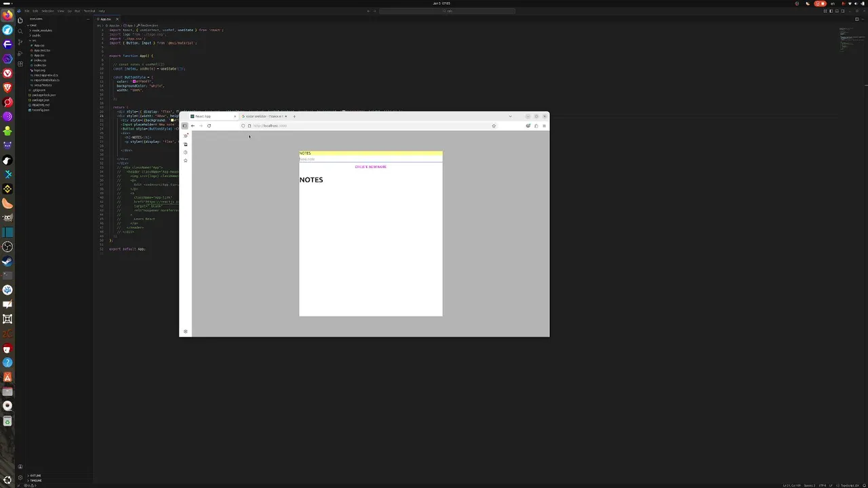
Task: Open README.md in file explorer
Action: (41, 105)
